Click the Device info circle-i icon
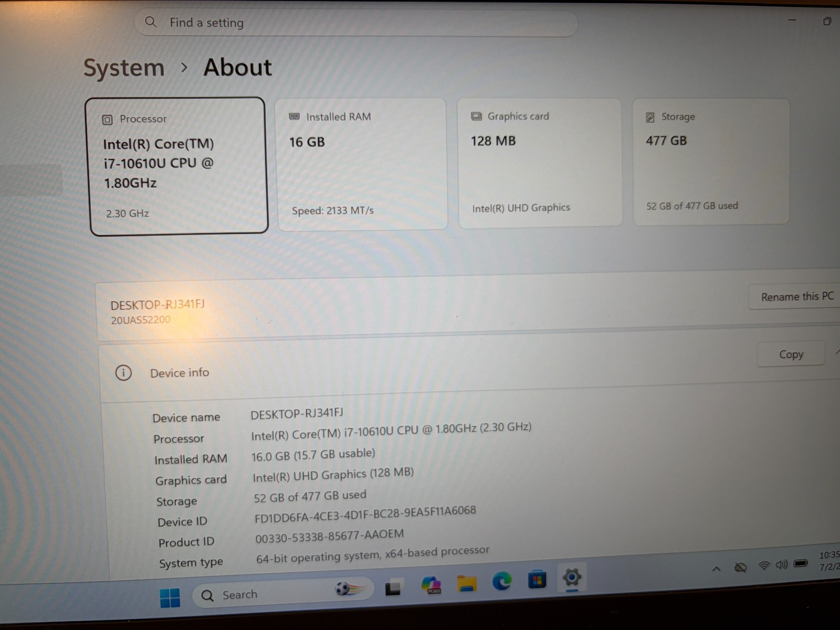Screen dimensions: 840x630 coord(123,373)
